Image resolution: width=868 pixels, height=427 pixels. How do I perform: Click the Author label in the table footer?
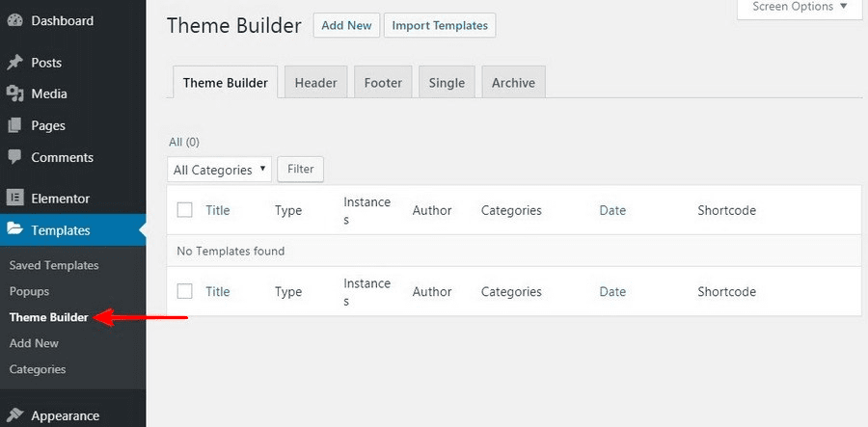pos(432,291)
